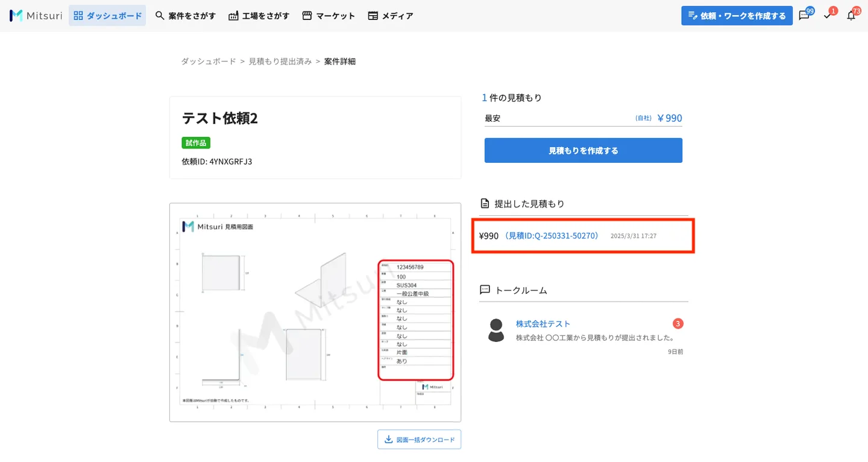
Task: Click 図面一括ダウンロード button
Action: point(420,440)
